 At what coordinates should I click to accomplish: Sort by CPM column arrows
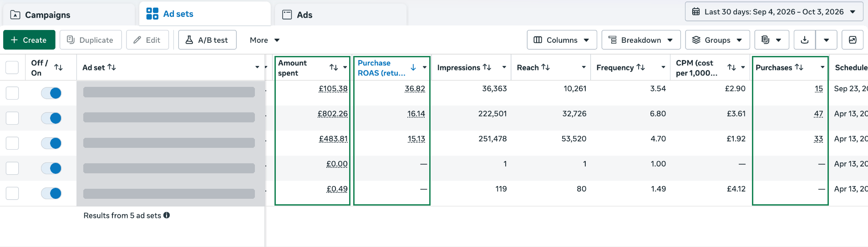tap(731, 67)
